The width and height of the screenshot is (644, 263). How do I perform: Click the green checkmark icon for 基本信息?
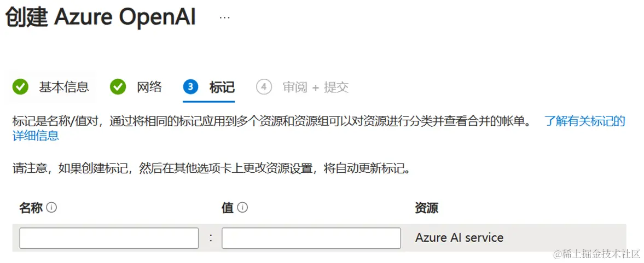(x=21, y=87)
